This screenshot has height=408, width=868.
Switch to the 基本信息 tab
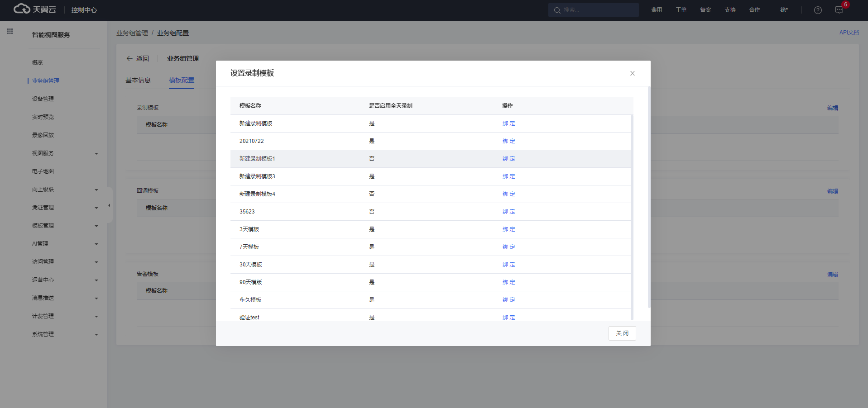[138, 80]
